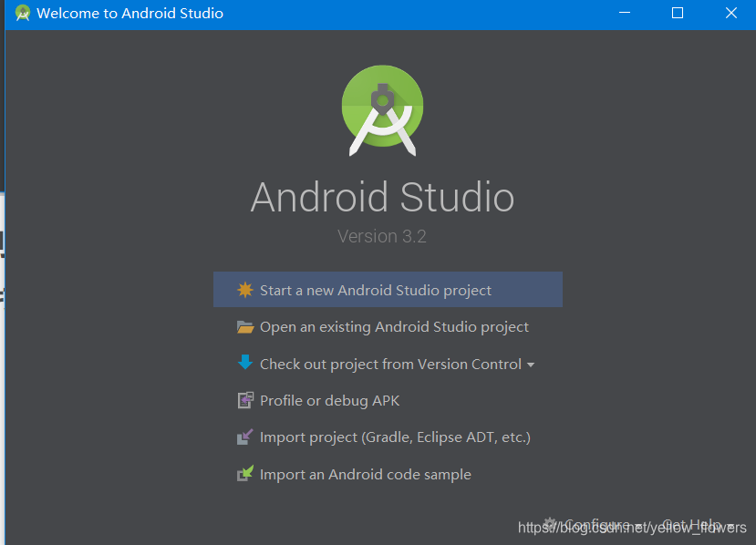The width and height of the screenshot is (756, 545).
Task: Expand the Version Control dropdown arrow
Action: coord(531,365)
